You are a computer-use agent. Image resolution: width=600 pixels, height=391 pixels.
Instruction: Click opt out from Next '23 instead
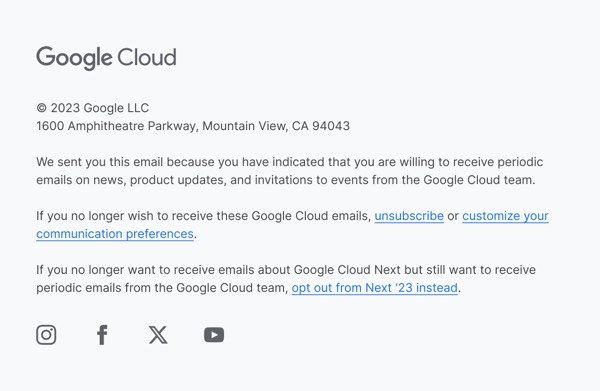(x=375, y=288)
